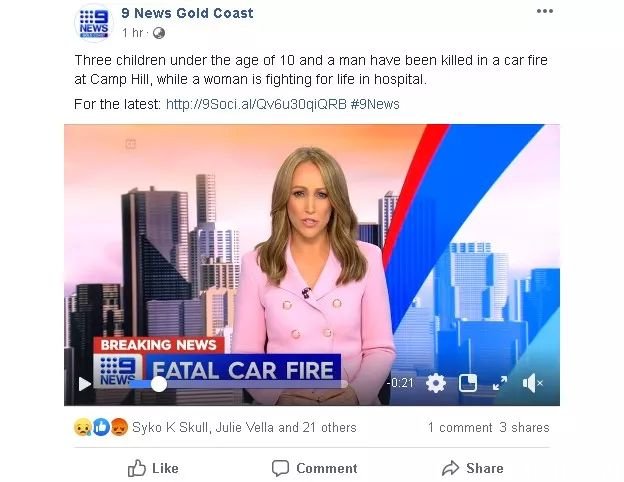Expand the 1 comment link

tap(460, 427)
